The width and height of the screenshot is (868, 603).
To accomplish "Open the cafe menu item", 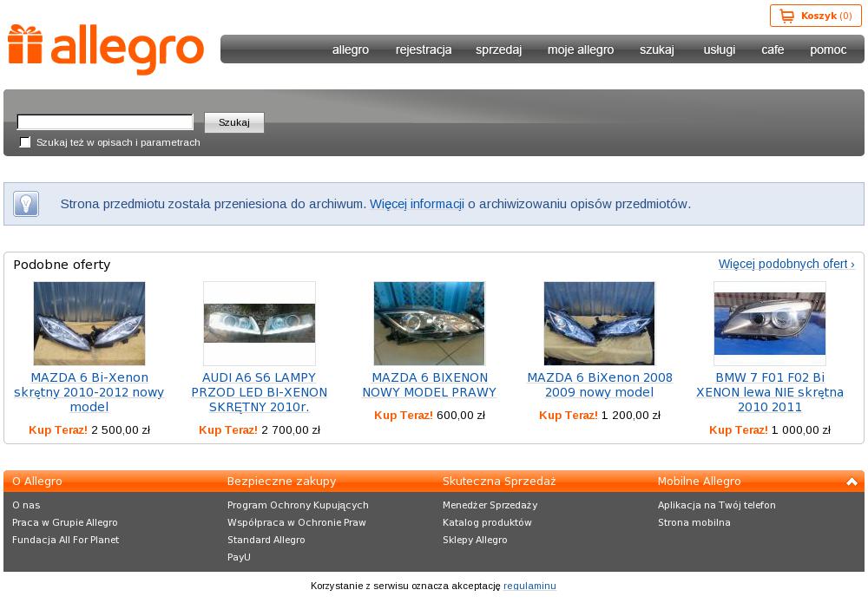I will (x=773, y=49).
